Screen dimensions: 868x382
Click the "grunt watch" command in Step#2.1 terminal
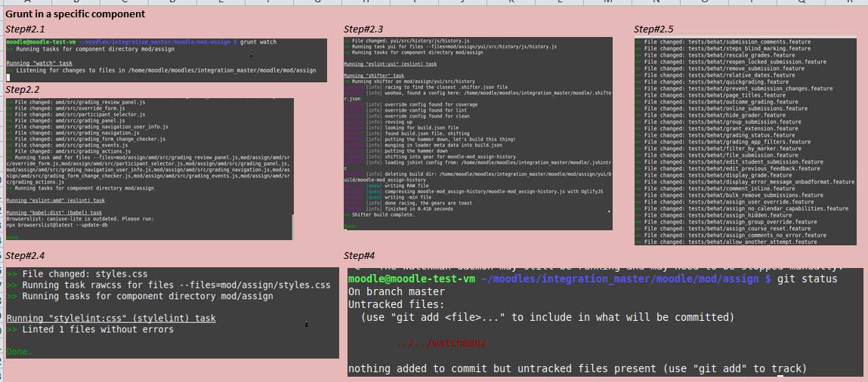point(258,42)
